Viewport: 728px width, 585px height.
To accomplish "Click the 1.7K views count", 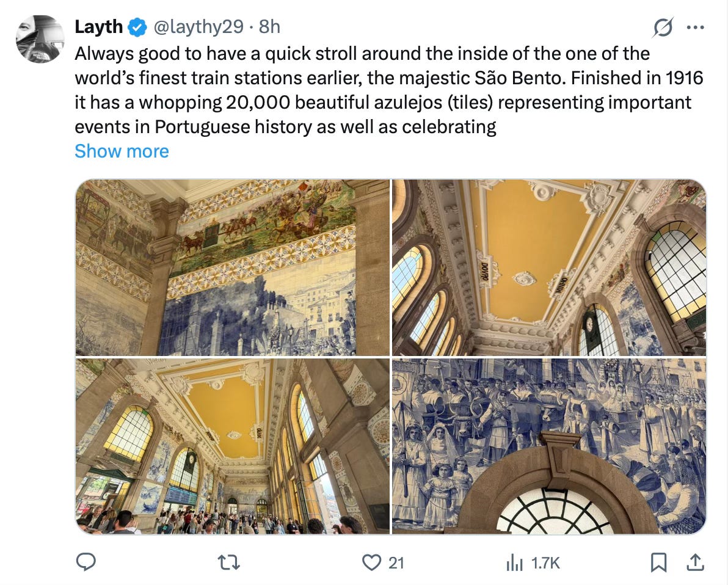I will [x=545, y=563].
